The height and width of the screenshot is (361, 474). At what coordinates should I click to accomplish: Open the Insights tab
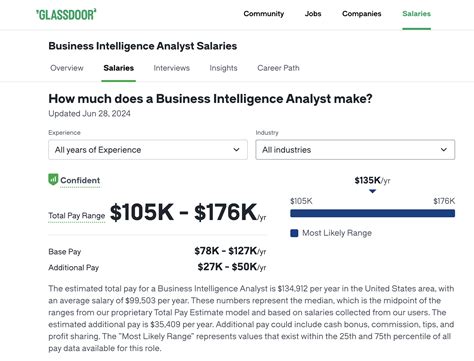pos(223,68)
